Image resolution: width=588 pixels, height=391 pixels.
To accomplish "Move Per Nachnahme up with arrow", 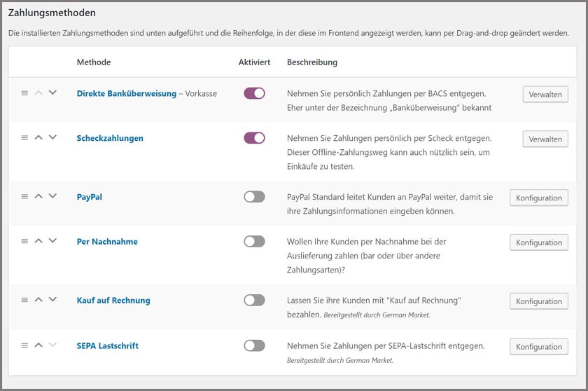I will tap(38, 241).
